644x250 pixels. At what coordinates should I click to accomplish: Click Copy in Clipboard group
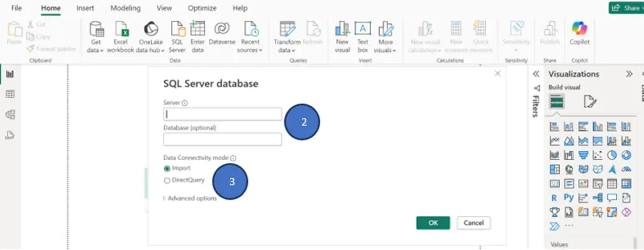pos(38,36)
